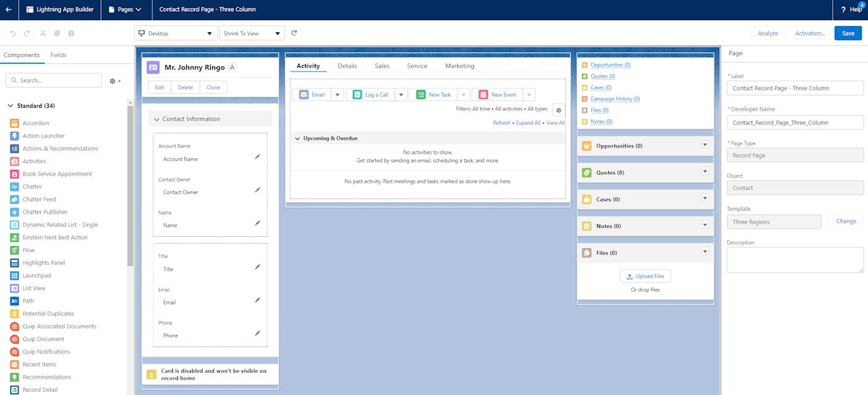The image size is (868, 395).
Task: Click the Save button
Action: tap(848, 33)
